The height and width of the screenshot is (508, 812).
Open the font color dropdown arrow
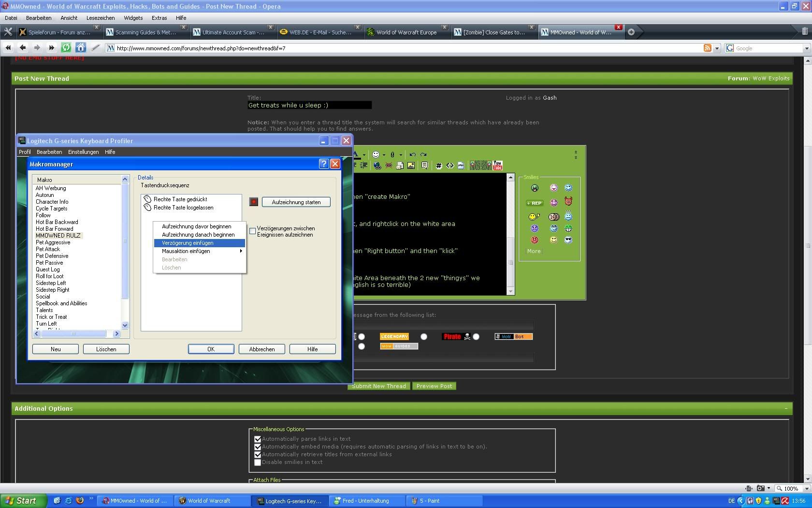click(x=364, y=155)
